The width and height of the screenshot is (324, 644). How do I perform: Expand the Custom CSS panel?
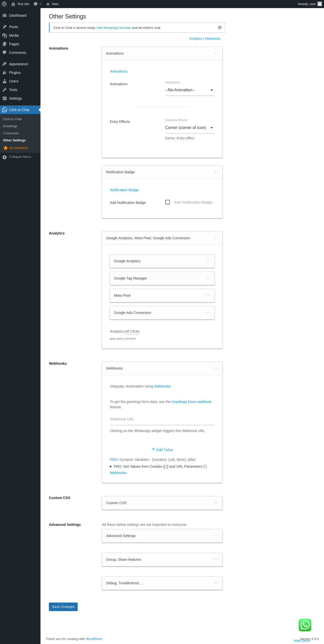pos(162,503)
